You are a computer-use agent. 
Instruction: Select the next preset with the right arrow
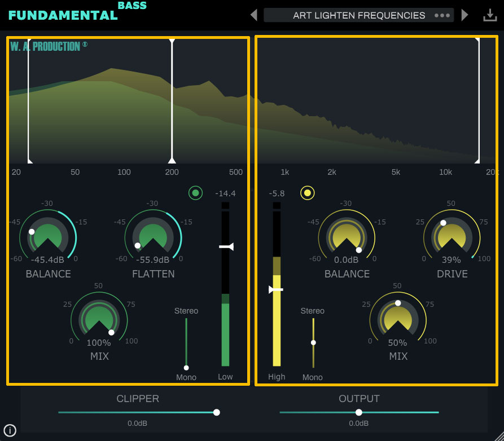click(464, 15)
